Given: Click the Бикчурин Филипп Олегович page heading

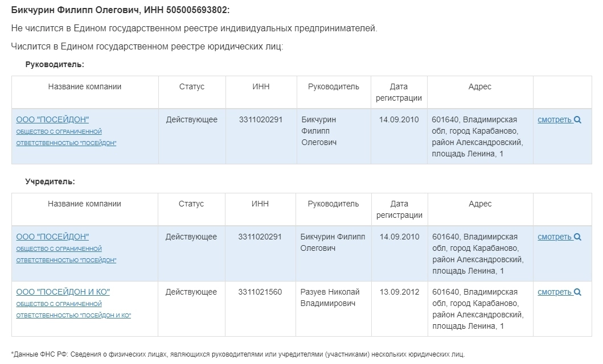Looking at the screenshot, I should [x=121, y=11].
